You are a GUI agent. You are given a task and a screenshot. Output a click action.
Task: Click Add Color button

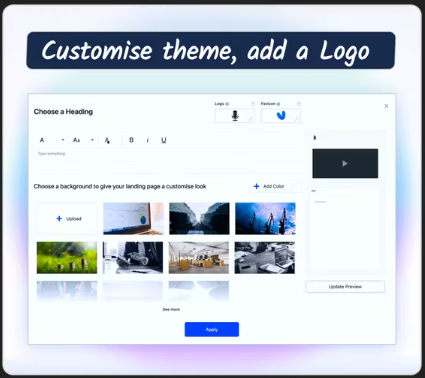pyautogui.click(x=269, y=186)
